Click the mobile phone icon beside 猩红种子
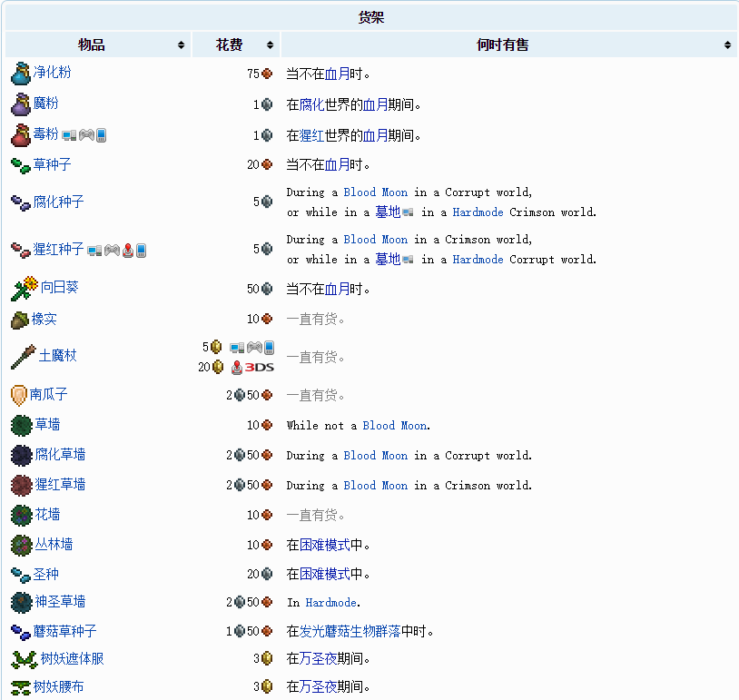739x700 pixels. click(x=141, y=251)
